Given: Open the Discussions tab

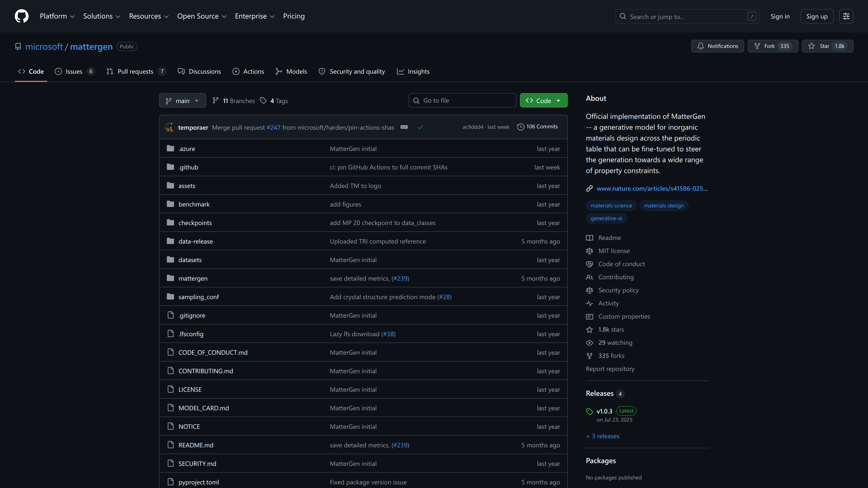Looking at the screenshot, I should click(x=199, y=71).
